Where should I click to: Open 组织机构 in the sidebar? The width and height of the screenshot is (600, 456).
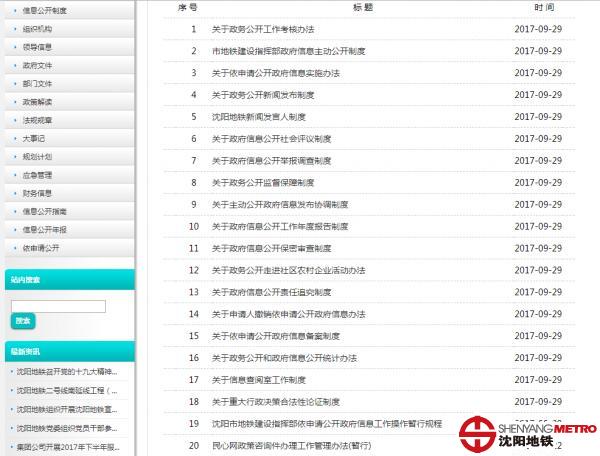[38, 29]
